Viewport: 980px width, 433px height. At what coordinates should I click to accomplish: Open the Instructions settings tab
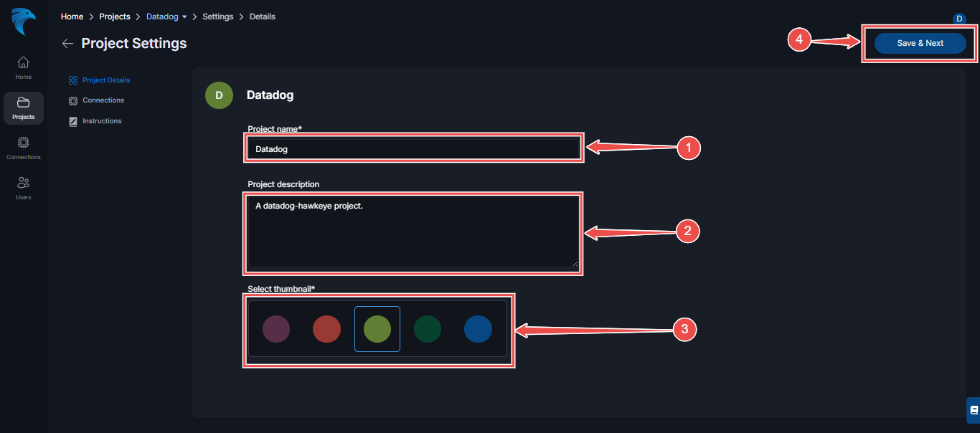point(101,121)
